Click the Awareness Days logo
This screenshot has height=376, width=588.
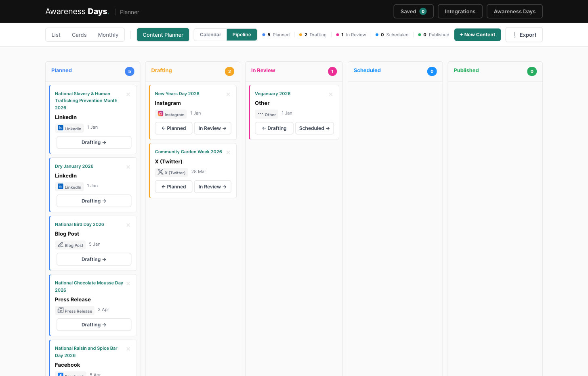77,11
